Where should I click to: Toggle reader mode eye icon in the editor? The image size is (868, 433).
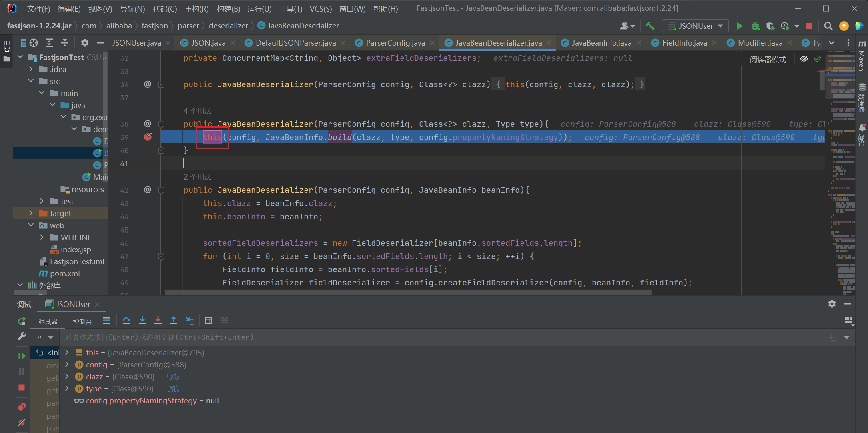coord(804,59)
